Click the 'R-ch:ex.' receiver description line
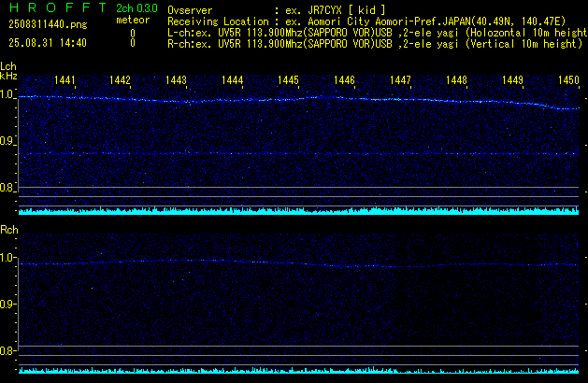The height and width of the screenshot is (383, 588). point(375,44)
